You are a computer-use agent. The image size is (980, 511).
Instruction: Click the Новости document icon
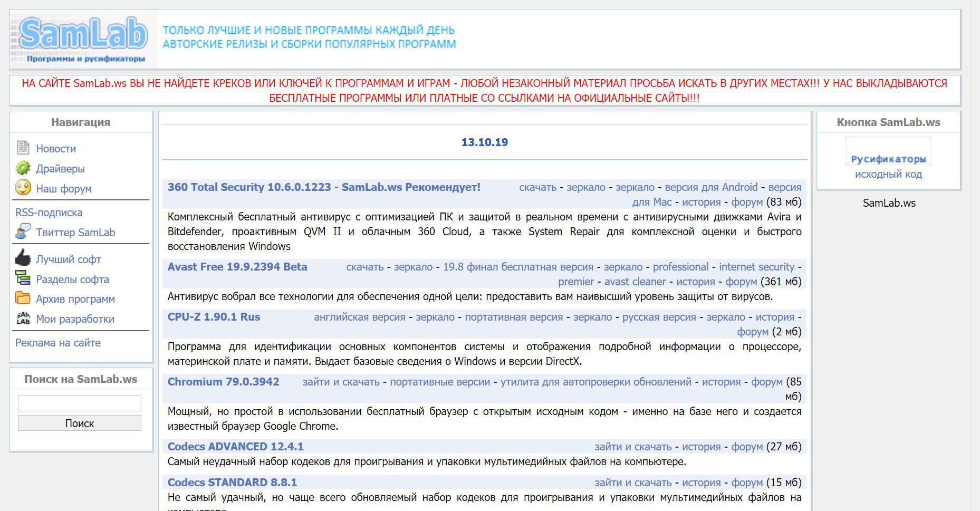(x=22, y=148)
